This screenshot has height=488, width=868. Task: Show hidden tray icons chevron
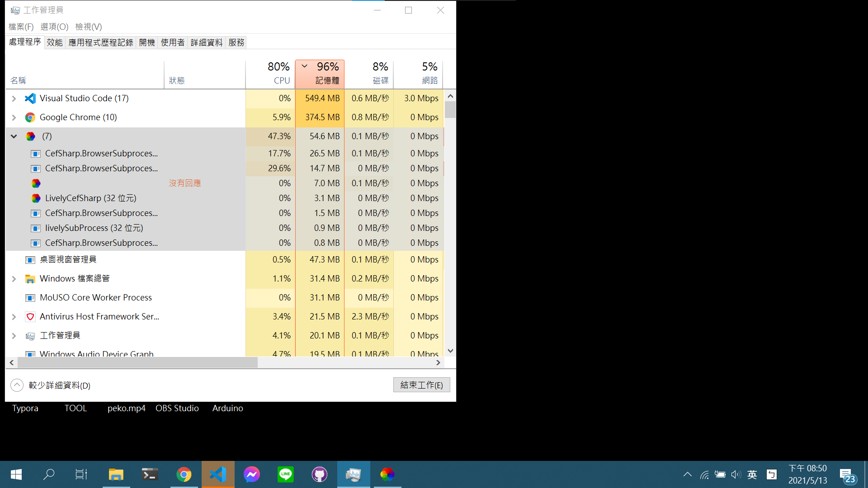(x=688, y=474)
